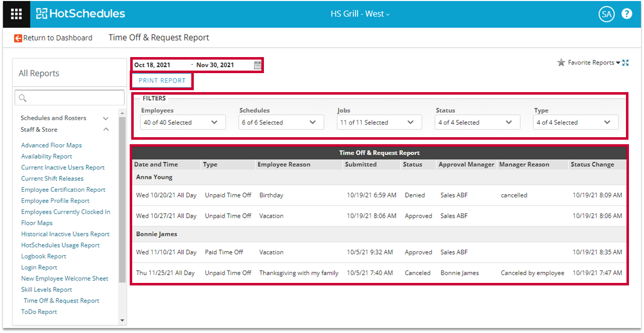Click the reports list scroll down arrow
Image resolution: width=644 pixels, height=333 pixels.
[122, 320]
